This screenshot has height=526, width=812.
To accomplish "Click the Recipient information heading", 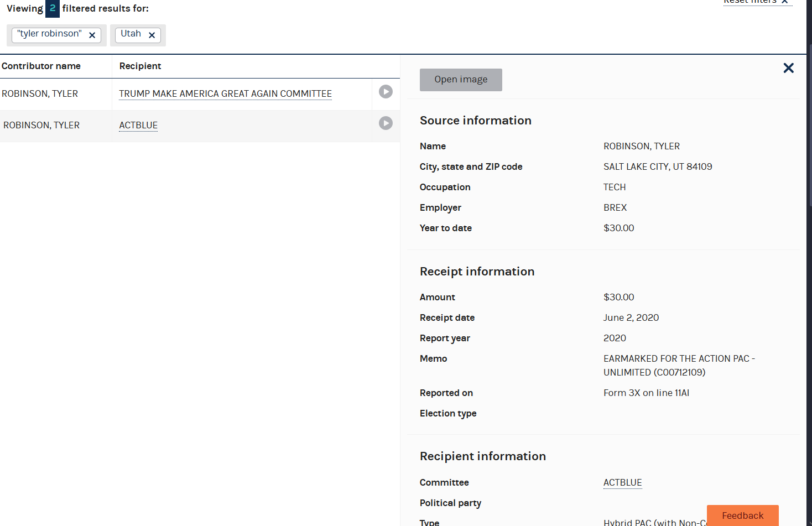I will [483, 456].
